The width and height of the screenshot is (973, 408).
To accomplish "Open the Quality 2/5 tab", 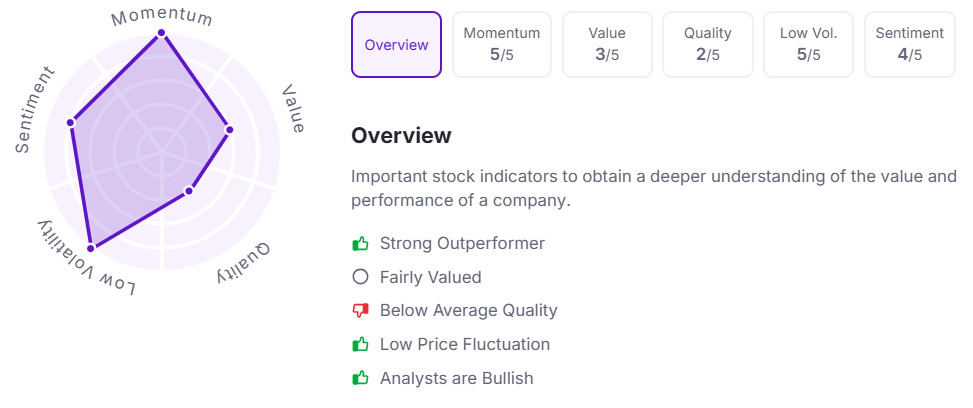I will pyautogui.click(x=707, y=45).
